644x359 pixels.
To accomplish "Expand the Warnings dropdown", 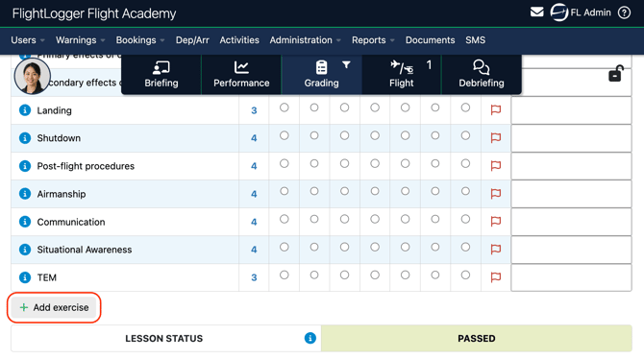I will [80, 40].
